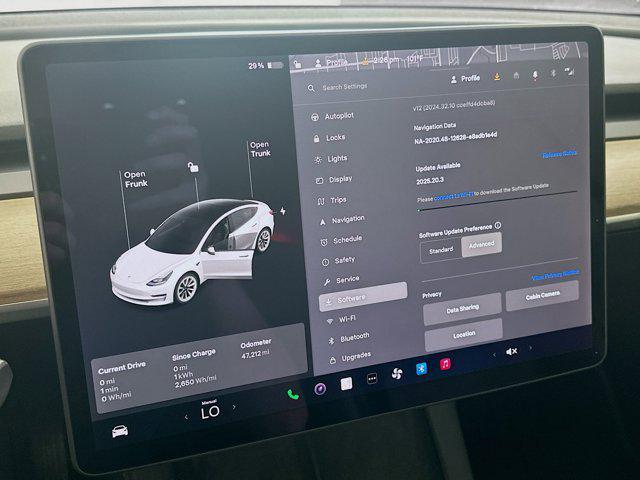Raise volume with right chevron near speaker
Image resolution: width=640 pixels, height=480 pixels.
point(530,348)
